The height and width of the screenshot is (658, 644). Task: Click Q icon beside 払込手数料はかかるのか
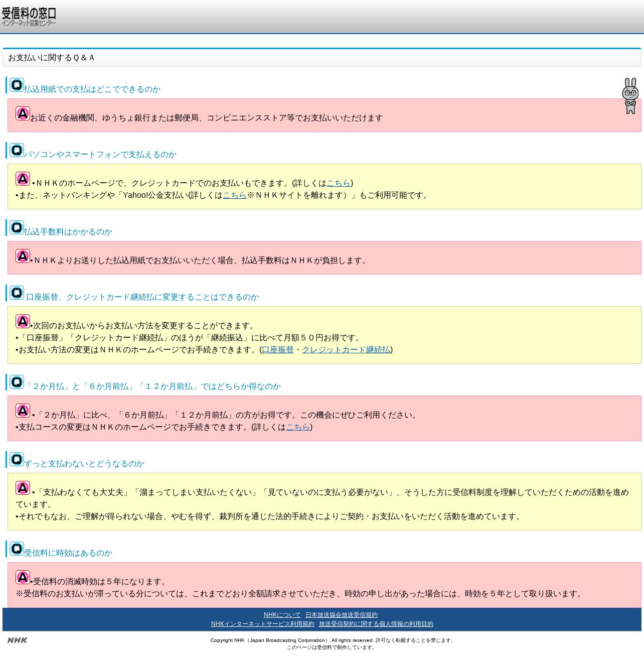point(17,227)
